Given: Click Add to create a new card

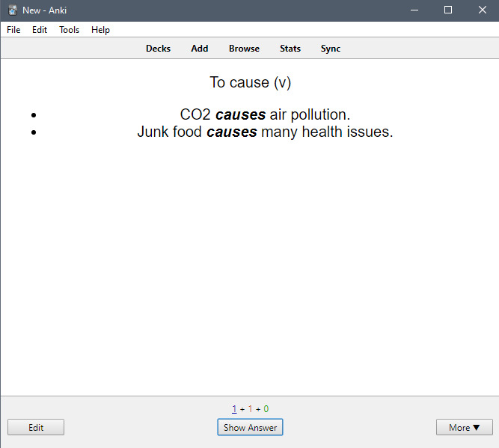Looking at the screenshot, I should (200, 49).
